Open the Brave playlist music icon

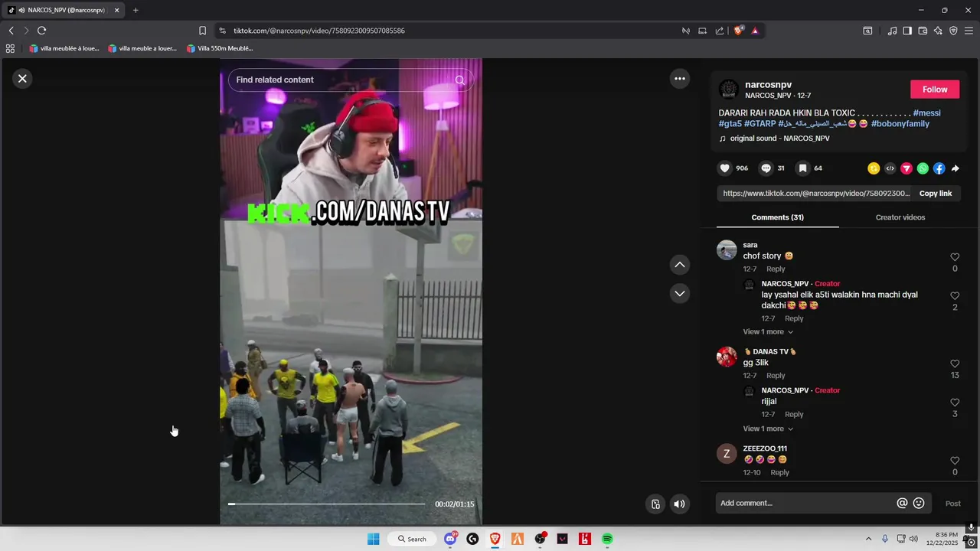pyautogui.click(x=892, y=31)
